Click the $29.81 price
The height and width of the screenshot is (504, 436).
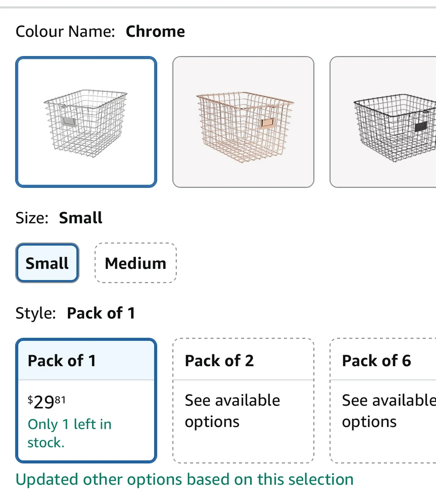[47, 401]
